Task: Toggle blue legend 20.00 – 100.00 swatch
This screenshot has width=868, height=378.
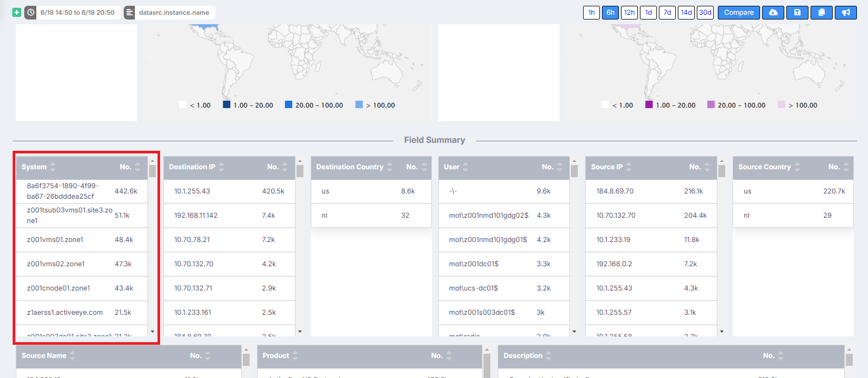Action: 289,104
